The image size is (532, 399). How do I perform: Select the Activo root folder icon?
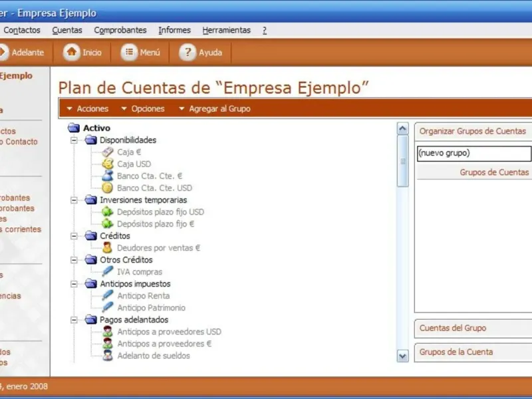pyautogui.click(x=74, y=128)
